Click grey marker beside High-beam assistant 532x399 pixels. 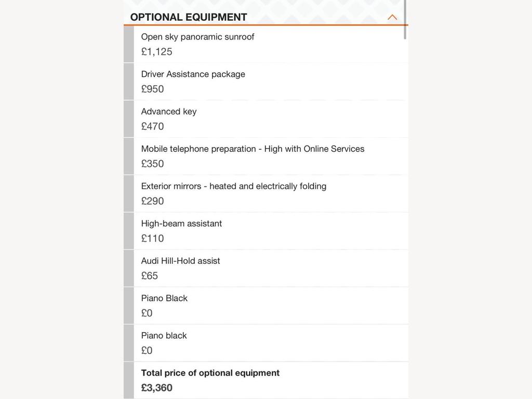pos(129,231)
